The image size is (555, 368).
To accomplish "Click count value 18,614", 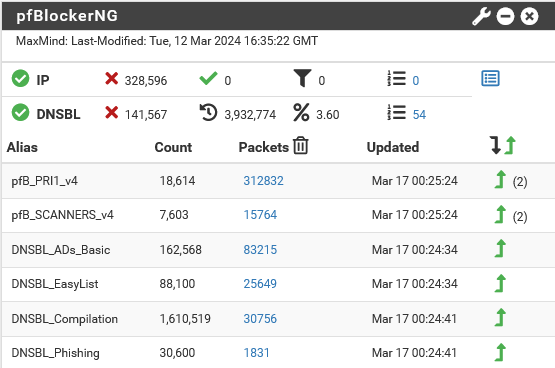I will [x=177, y=181].
